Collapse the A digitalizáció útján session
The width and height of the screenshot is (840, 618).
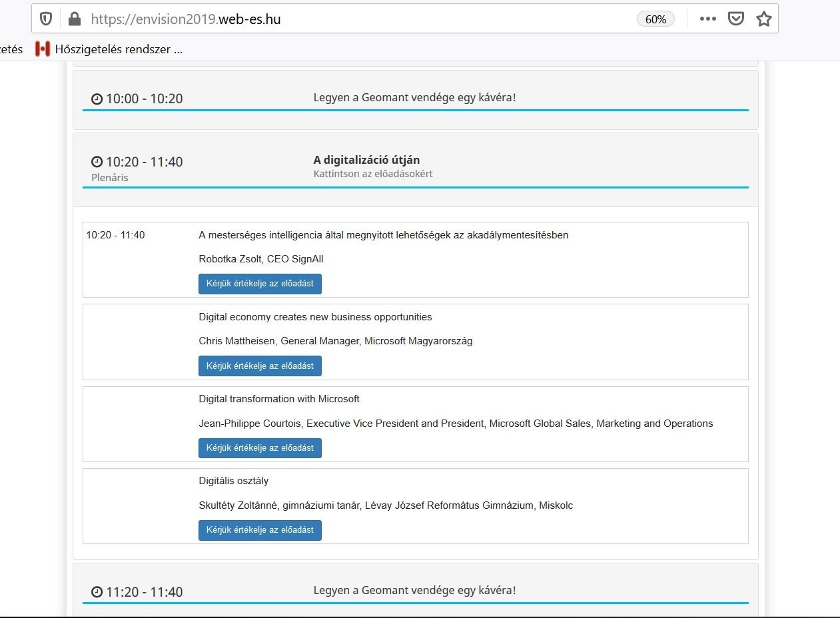click(x=366, y=160)
